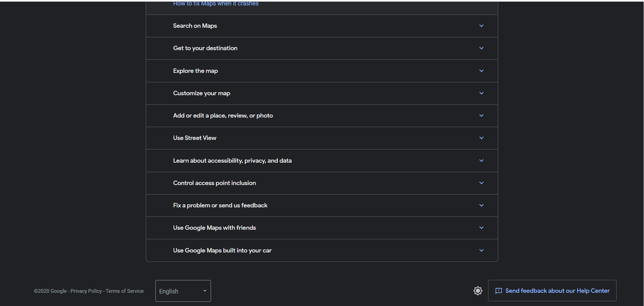Open the Terms of Service link

click(125, 291)
